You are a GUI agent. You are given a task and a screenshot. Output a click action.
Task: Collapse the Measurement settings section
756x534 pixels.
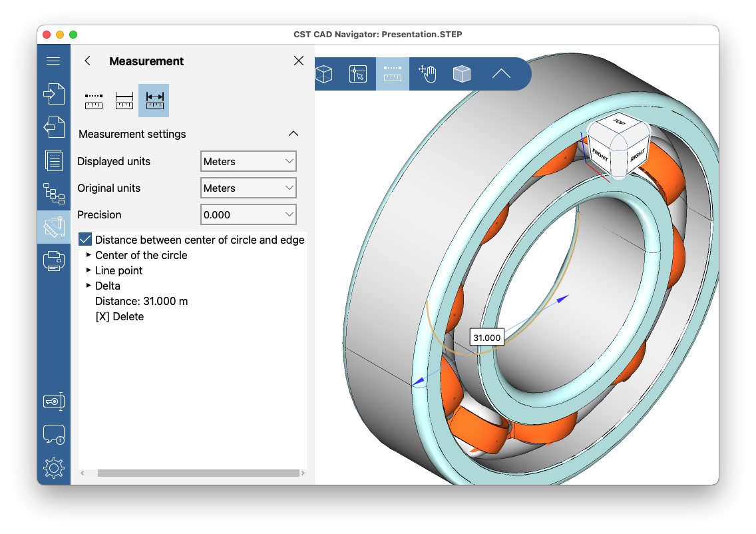point(293,133)
